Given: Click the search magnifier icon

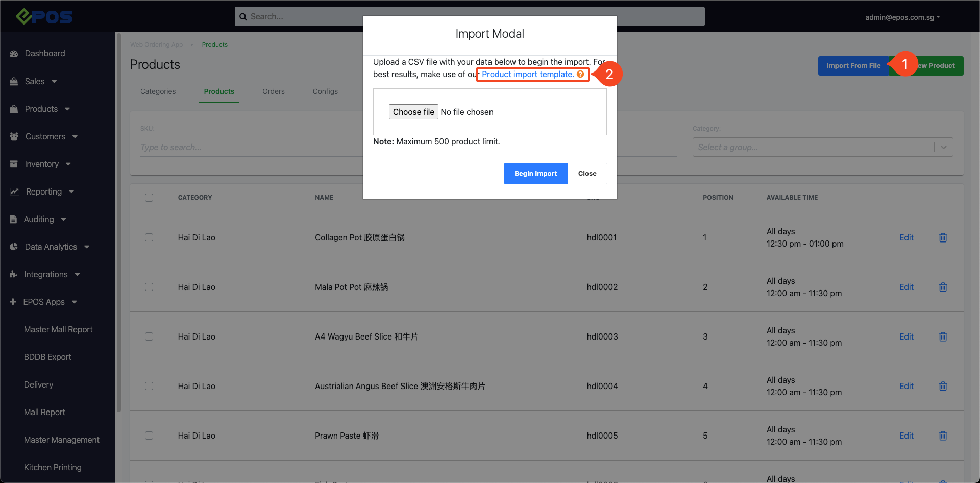Looking at the screenshot, I should click(243, 17).
